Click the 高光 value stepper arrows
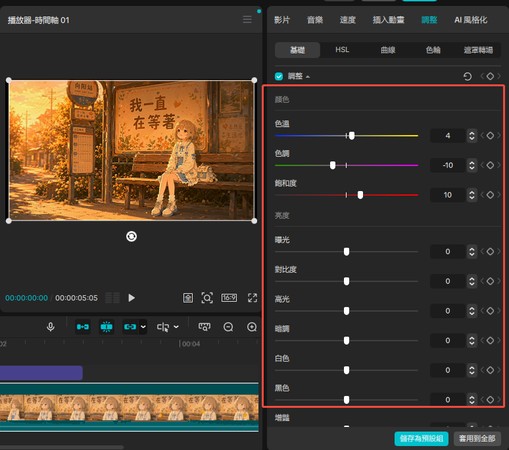 (x=472, y=311)
